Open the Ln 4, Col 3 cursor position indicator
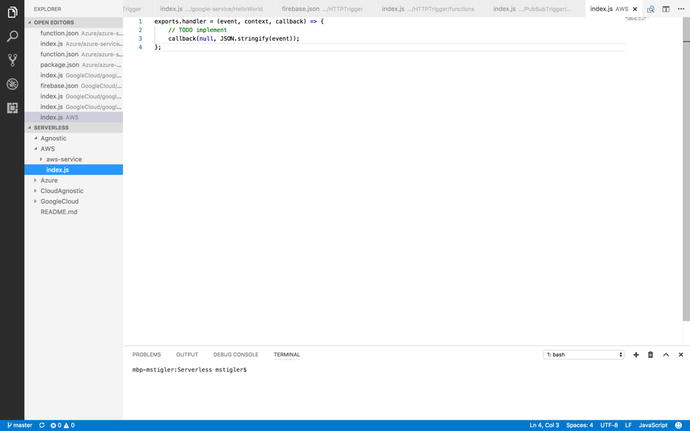The image size is (690, 431). 544,425
